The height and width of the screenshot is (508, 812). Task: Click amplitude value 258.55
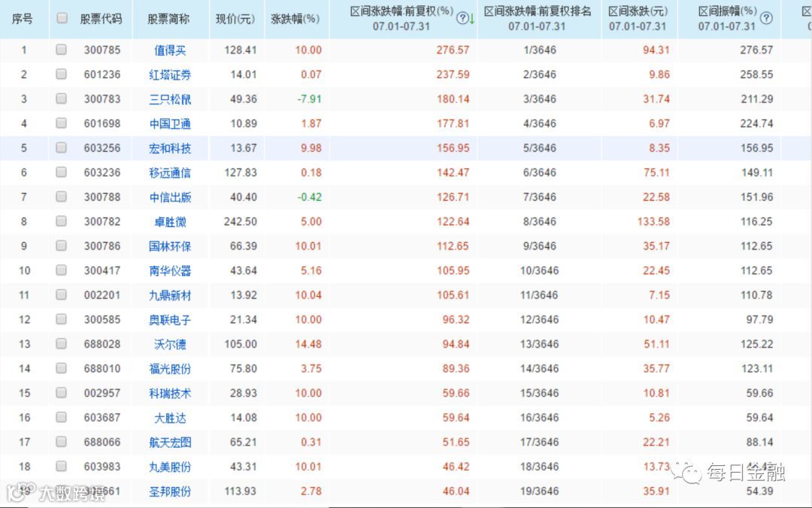756,74
